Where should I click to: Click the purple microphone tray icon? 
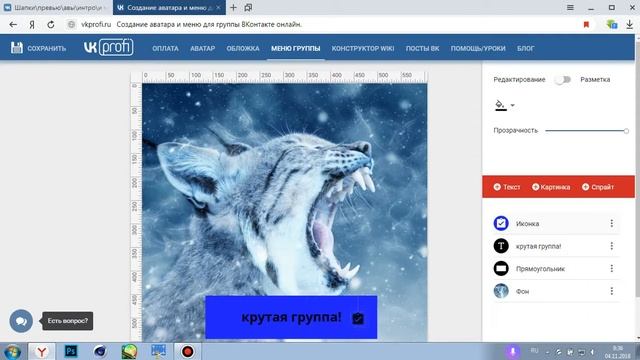(513, 351)
